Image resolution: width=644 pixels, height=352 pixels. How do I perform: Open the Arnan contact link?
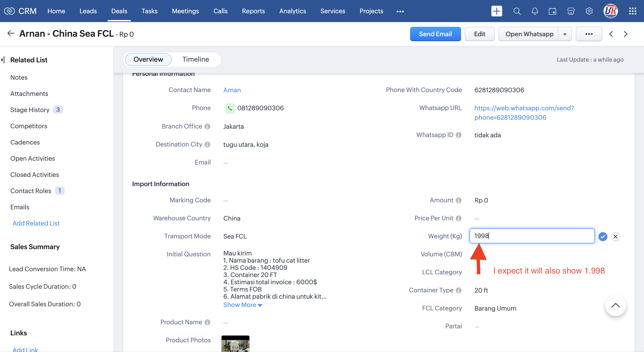click(232, 90)
